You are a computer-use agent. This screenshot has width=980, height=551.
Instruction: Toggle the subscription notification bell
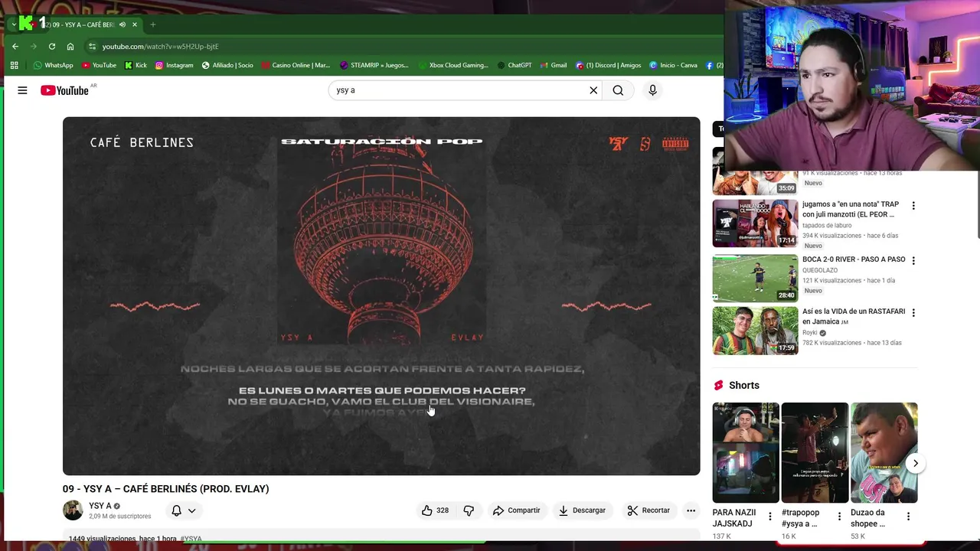coord(177,510)
